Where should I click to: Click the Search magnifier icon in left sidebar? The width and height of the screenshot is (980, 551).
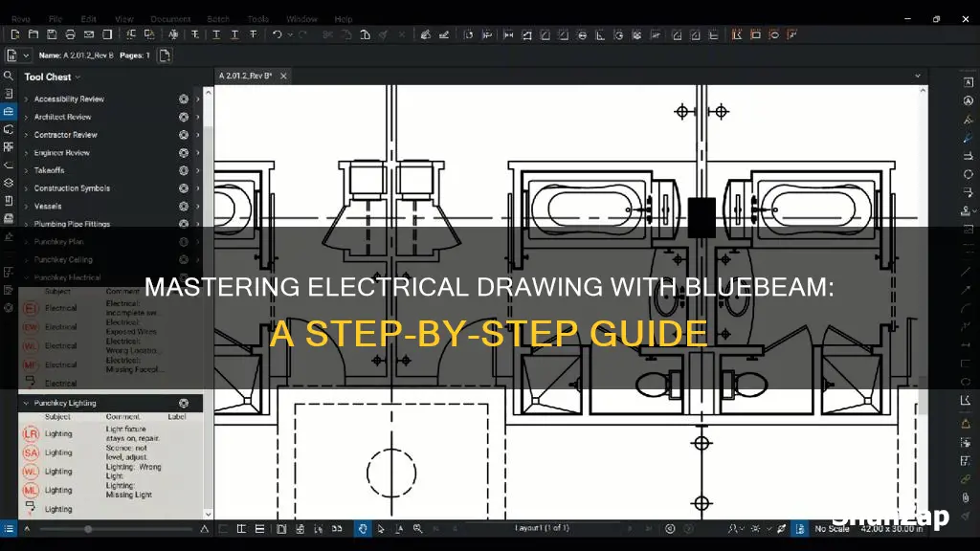pos(8,76)
